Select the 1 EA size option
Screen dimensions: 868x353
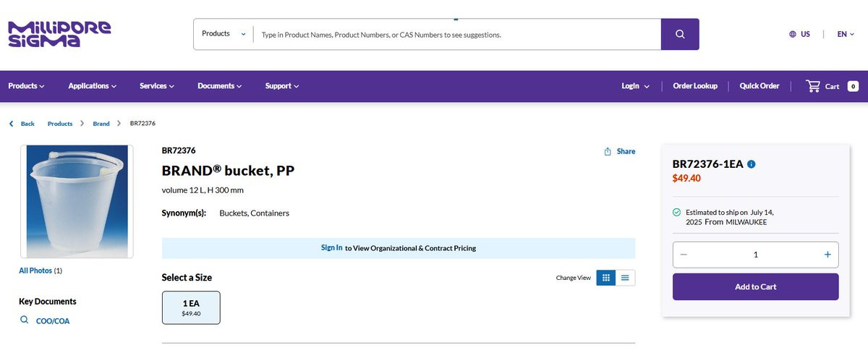(191, 307)
